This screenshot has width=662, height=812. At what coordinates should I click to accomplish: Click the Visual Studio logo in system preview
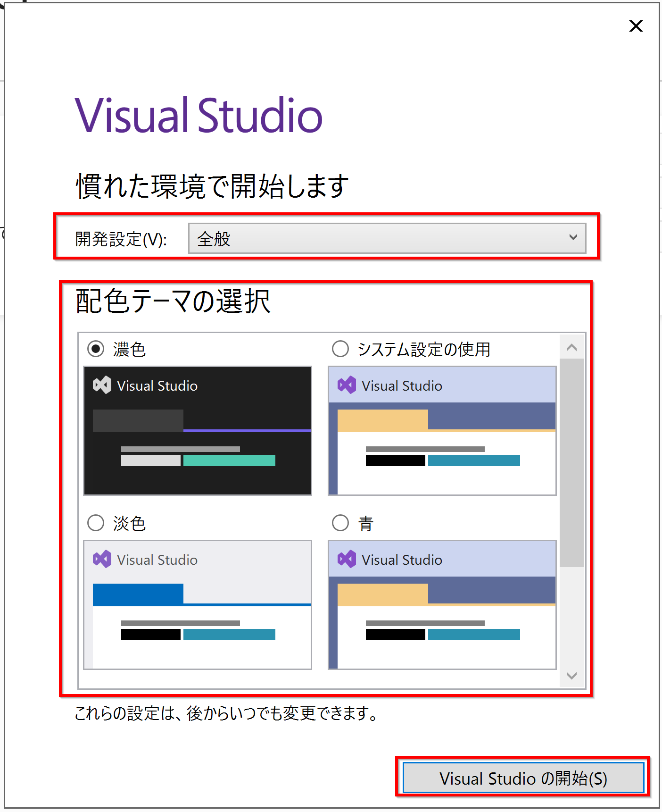tap(347, 385)
